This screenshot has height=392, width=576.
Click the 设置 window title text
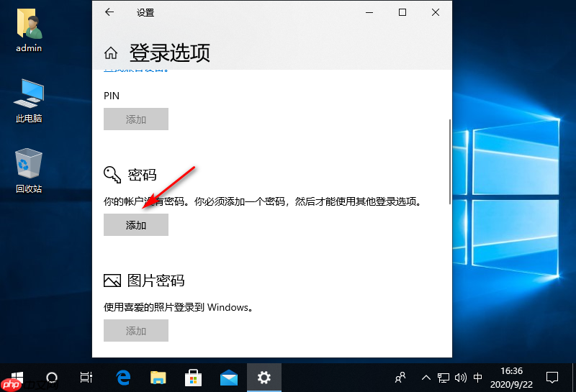[x=145, y=12]
